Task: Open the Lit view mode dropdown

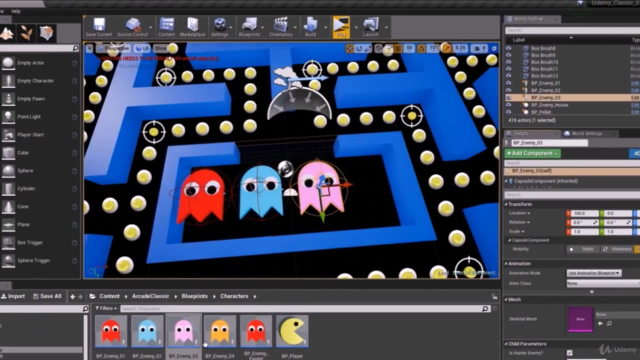Action: click(142, 49)
